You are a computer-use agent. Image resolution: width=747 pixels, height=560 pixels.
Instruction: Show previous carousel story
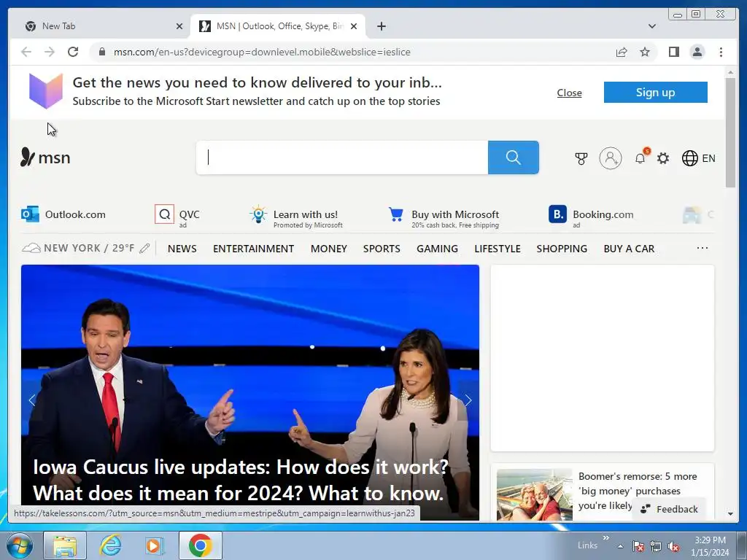[32, 400]
